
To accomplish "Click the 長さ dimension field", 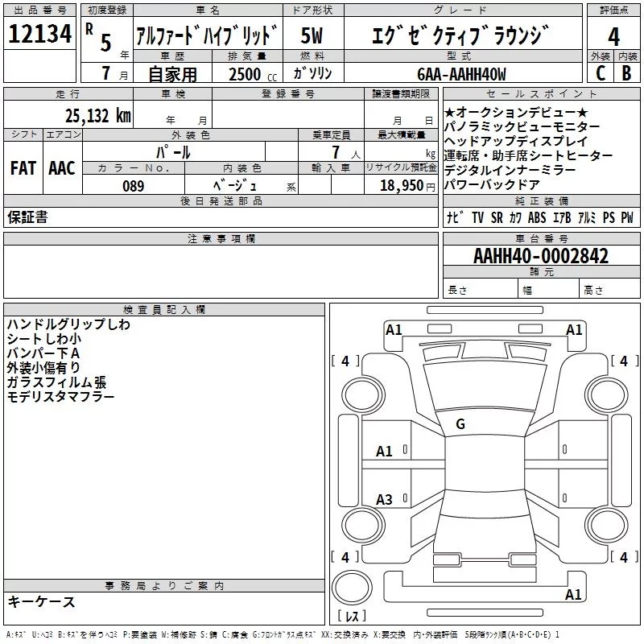I will 480,290.
